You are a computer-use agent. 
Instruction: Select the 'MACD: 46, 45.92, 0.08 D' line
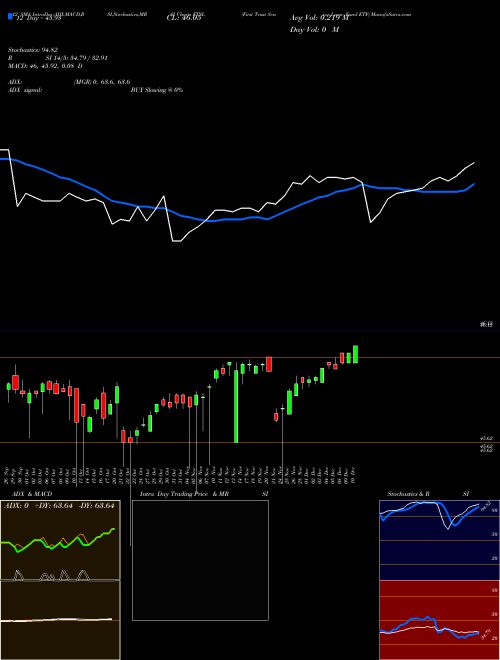(x=45, y=66)
